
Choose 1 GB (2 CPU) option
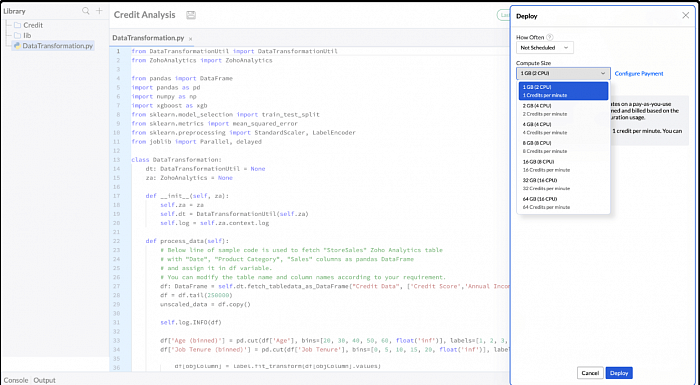563,91
